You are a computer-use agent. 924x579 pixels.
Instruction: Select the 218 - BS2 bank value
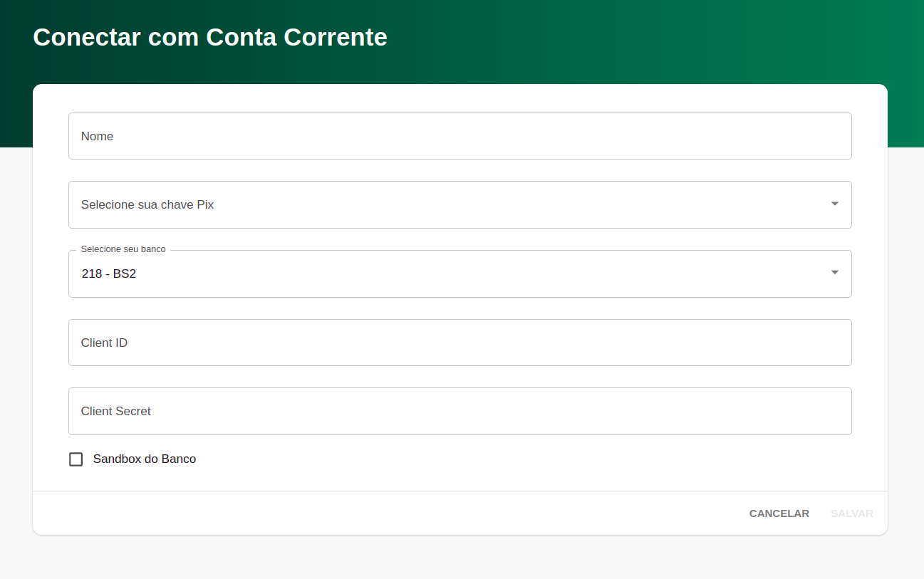coord(109,273)
